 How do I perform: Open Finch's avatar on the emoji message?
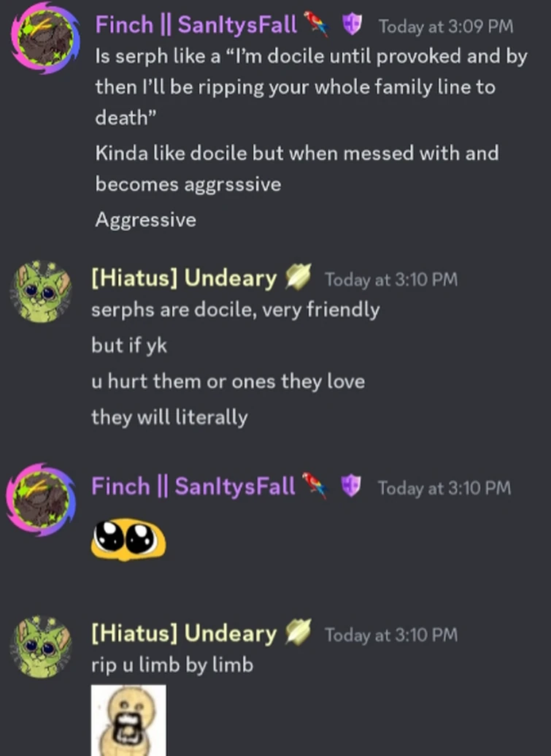pos(42,500)
